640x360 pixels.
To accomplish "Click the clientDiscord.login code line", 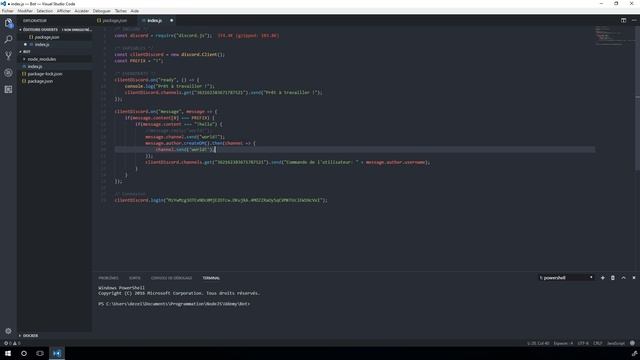I will tap(221, 200).
